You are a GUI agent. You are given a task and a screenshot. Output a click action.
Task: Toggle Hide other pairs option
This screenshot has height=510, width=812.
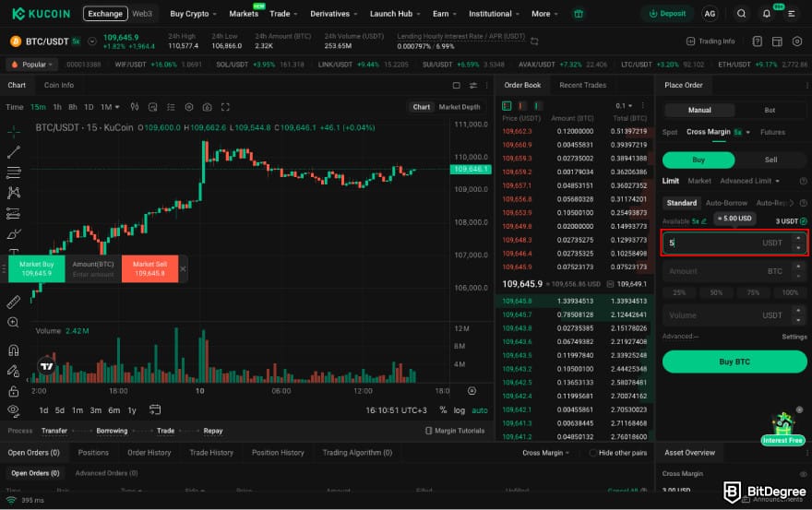[x=618, y=453]
